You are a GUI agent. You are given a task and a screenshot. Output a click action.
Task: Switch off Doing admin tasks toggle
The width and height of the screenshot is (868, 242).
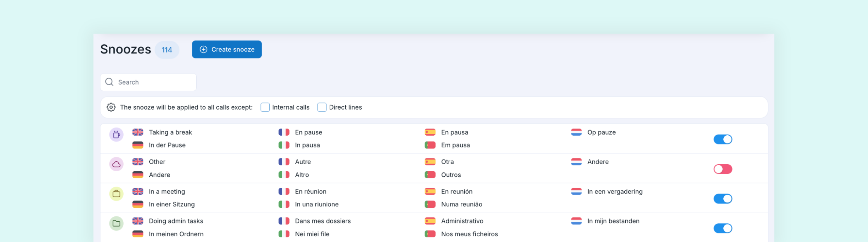723,228
